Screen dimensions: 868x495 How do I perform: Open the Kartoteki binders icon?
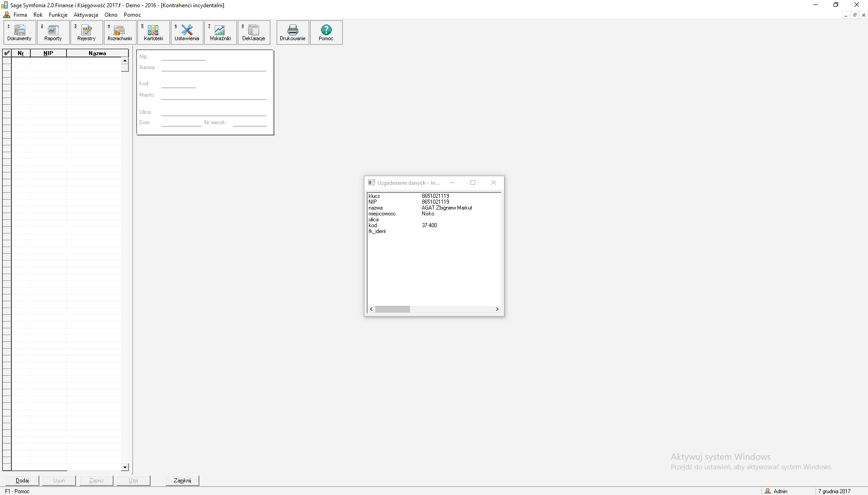pos(153,32)
